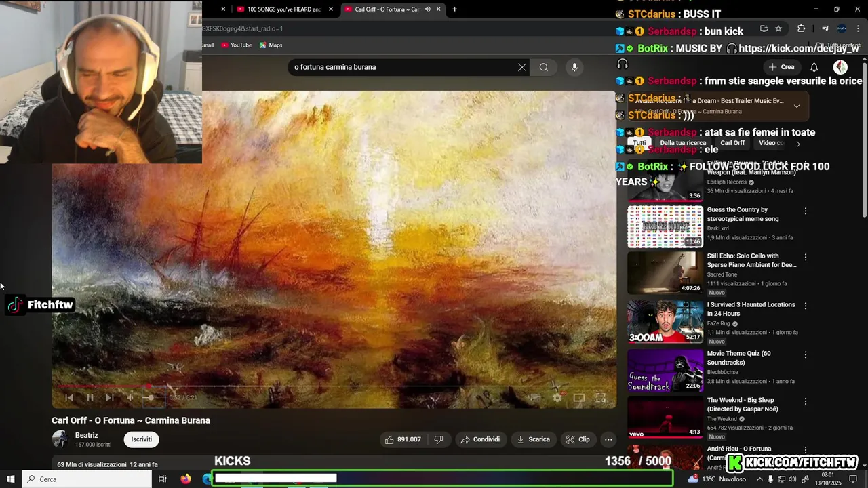The image size is (868, 488).
Task: Open browser extensions puzzle icon
Action: (x=801, y=28)
